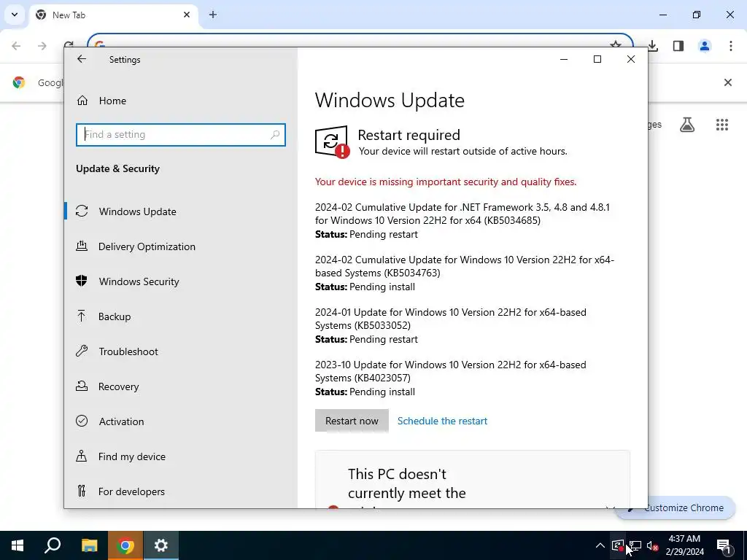Viewport: 747px width, 560px height.
Task: Open Windows Security page
Action: pos(181,281)
